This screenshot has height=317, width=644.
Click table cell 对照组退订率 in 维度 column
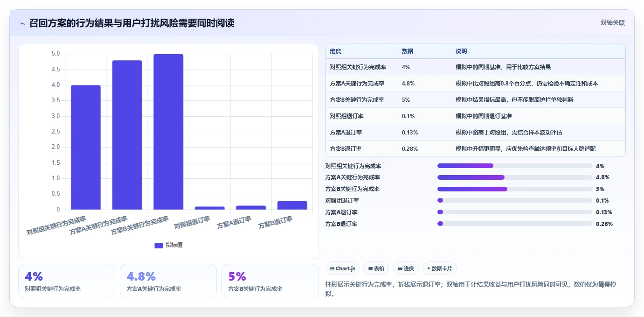click(x=346, y=116)
